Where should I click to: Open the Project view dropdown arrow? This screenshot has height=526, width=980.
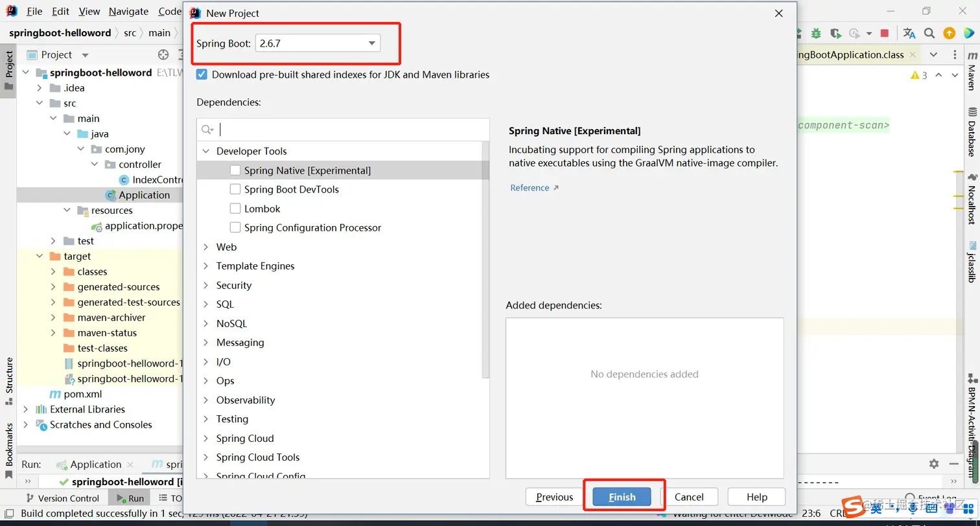pos(86,55)
